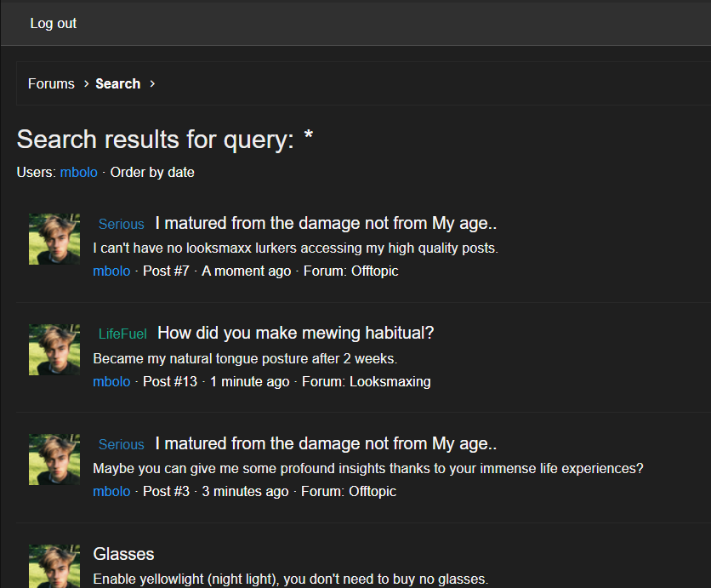
Task: Log out of the forum
Action: 54,23
